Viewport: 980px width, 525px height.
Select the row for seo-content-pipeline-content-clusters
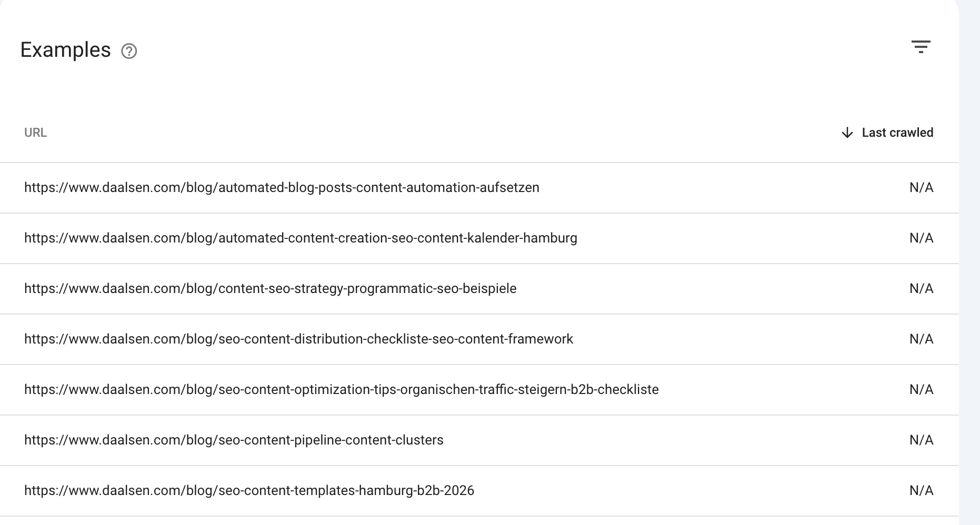coord(474,440)
